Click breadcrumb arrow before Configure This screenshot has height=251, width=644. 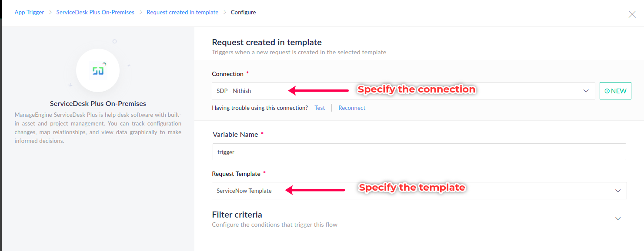(225, 13)
